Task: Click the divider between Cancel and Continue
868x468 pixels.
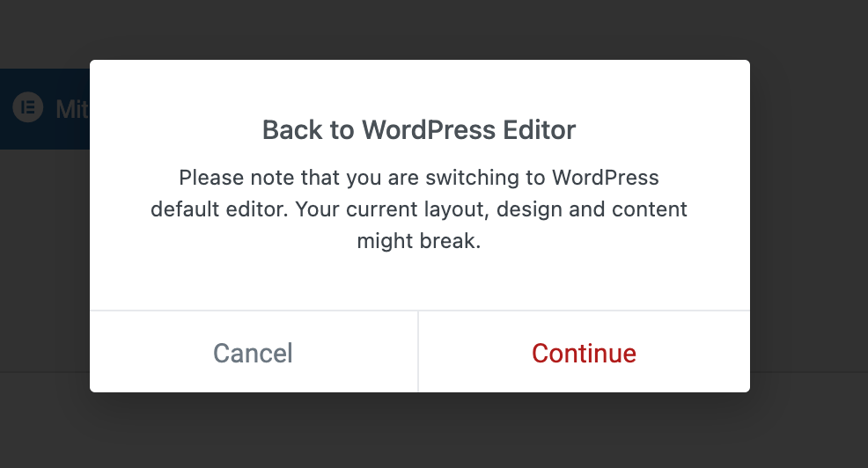Action: click(x=418, y=352)
